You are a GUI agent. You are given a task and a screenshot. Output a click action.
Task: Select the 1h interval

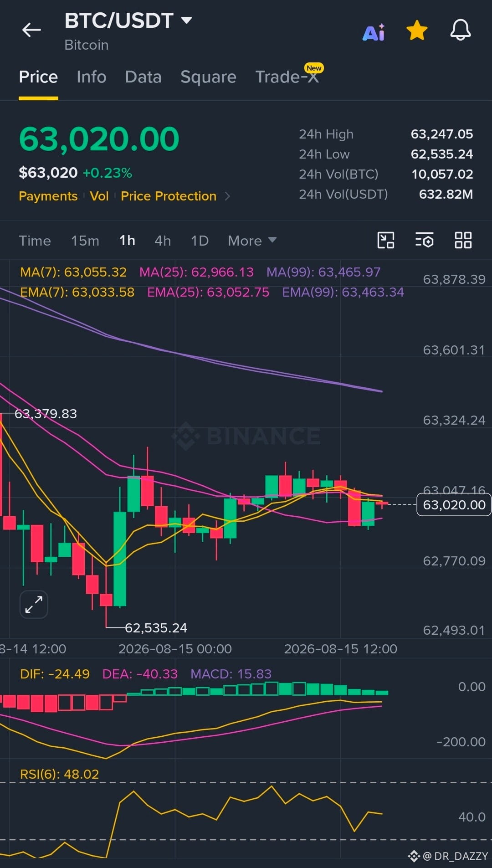pyautogui.click(x=127, y=241)
